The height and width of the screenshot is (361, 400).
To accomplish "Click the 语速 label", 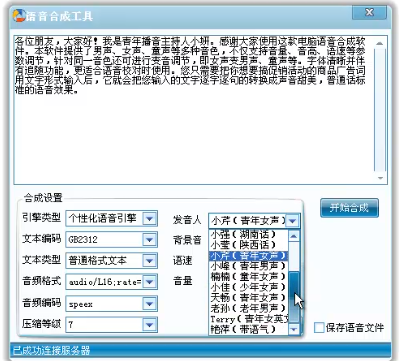I will click(183, 260).
